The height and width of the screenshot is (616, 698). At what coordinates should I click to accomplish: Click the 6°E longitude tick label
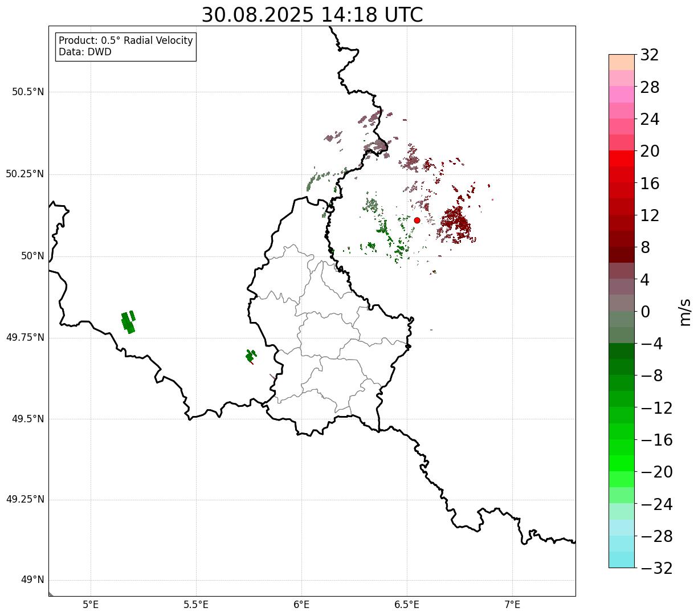(301, 605)
